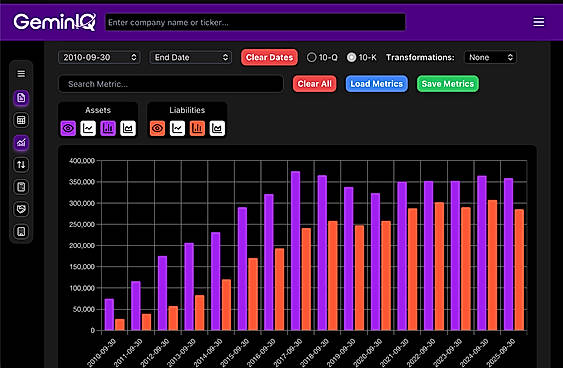The height and width of the screenshot is (368, 563).
Task: Click the Transformations: label
Action: [420, 57]
